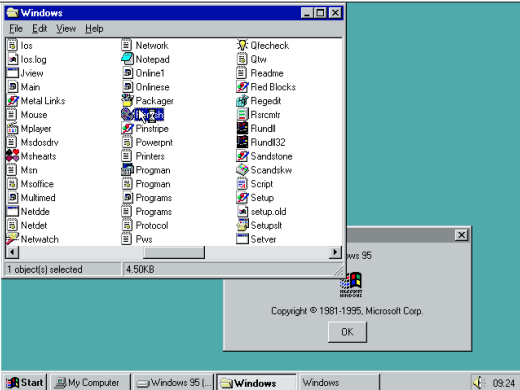Select the Main group icon
The width and height of the screenshot is (520, 390).
(12, 87)
